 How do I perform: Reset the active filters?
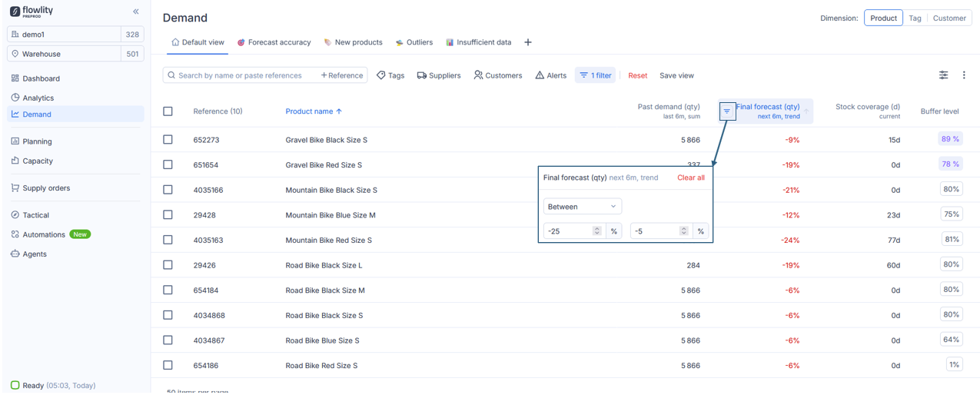click(x=637, y=75)
